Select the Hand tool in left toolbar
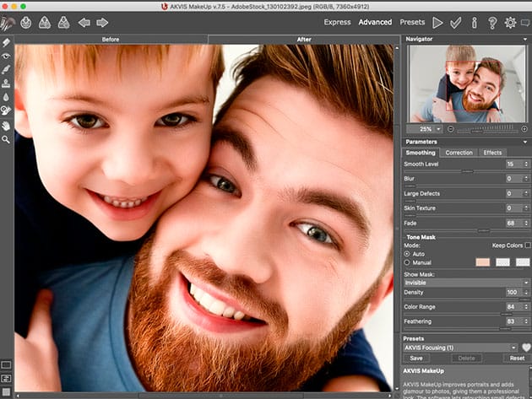Screen dimensions: 532x399 6,125
